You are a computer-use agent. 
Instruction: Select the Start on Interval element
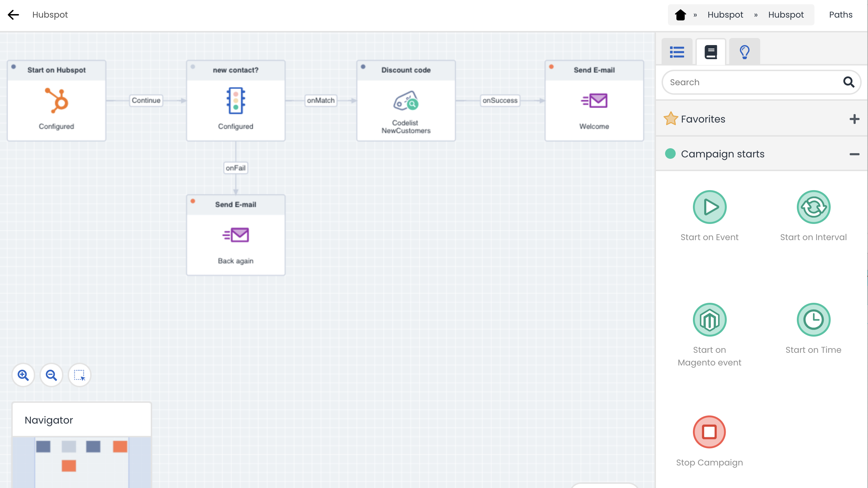point(813,207)
